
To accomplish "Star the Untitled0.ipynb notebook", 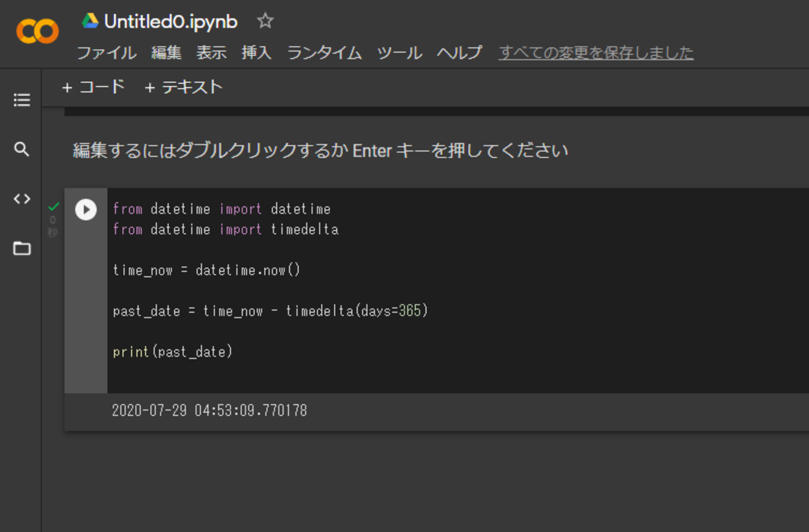I will coord(265,21).
